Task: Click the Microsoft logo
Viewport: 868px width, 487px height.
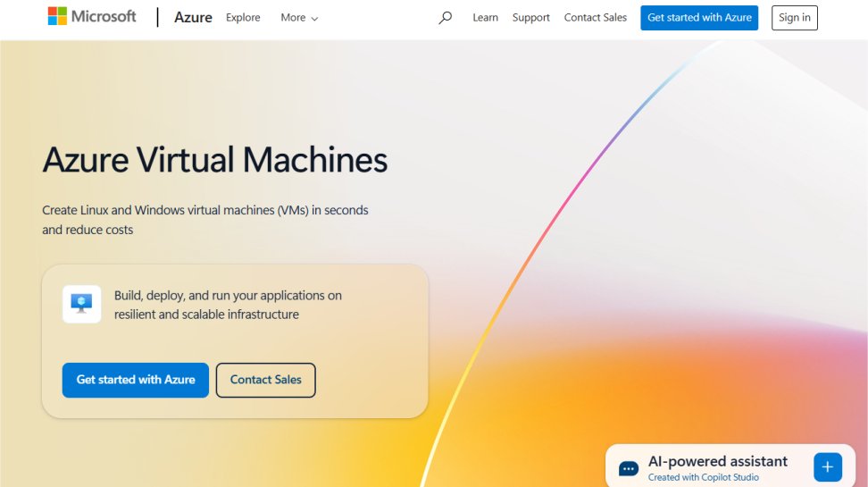Action: [92, 17]
